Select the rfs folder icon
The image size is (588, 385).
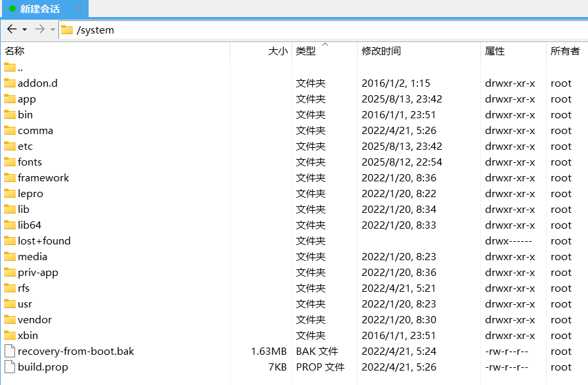tap(10, 288)
